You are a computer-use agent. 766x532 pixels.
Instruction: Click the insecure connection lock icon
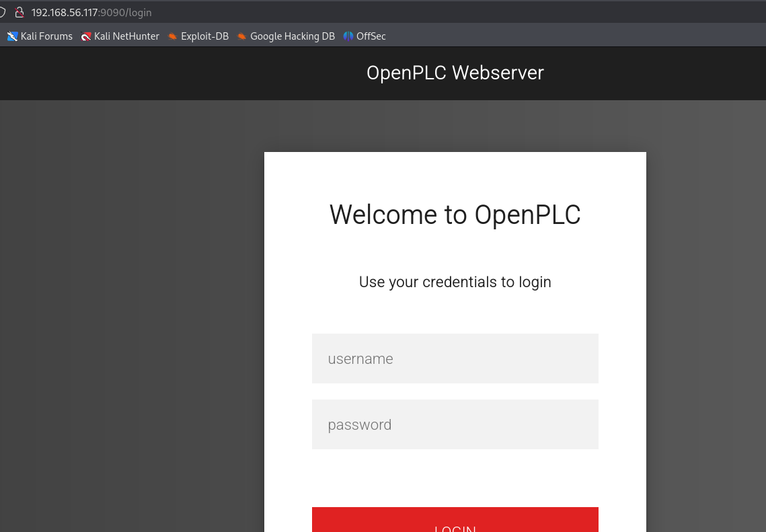point(20,13)
